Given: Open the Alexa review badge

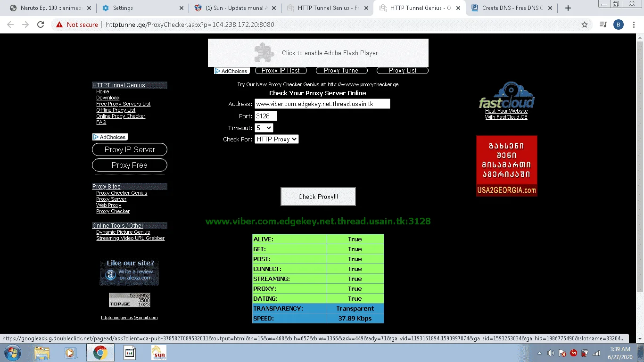Looking at the screenshot, I should 129,272.
